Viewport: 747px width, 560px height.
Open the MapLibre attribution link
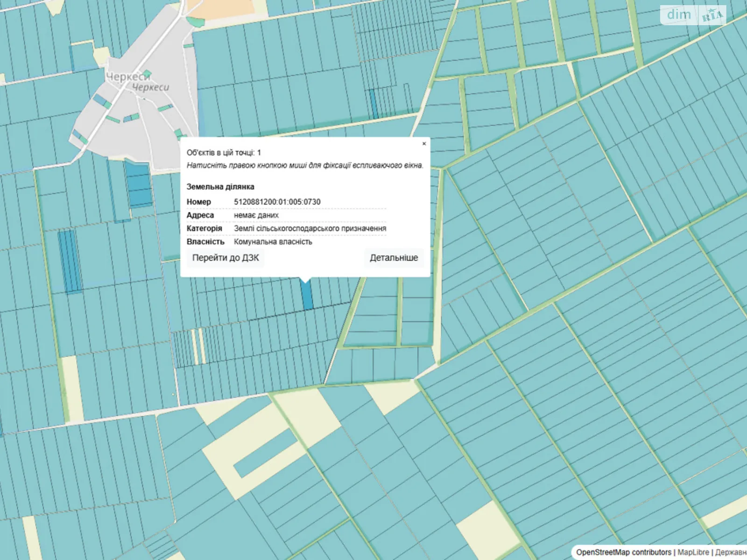point(693,553)
